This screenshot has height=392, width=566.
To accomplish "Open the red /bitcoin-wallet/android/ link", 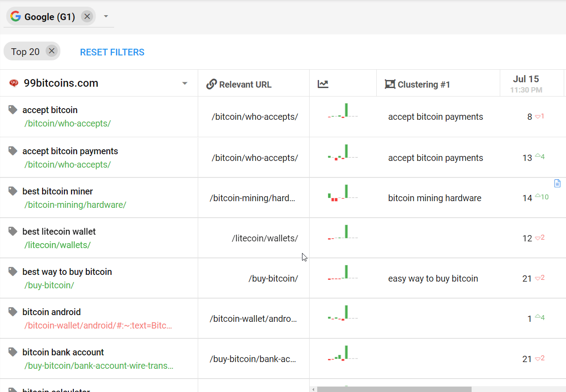I will 98,325.
